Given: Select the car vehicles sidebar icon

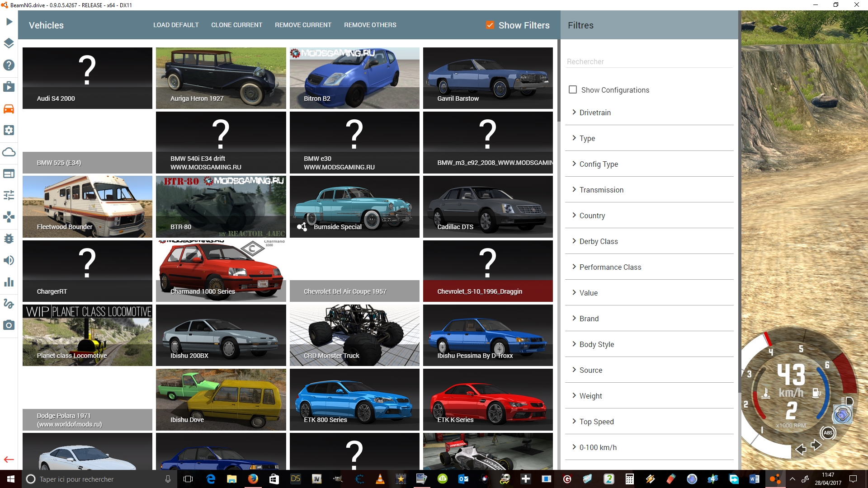Looking at the screenshot, I should click(x=9, y=108).
